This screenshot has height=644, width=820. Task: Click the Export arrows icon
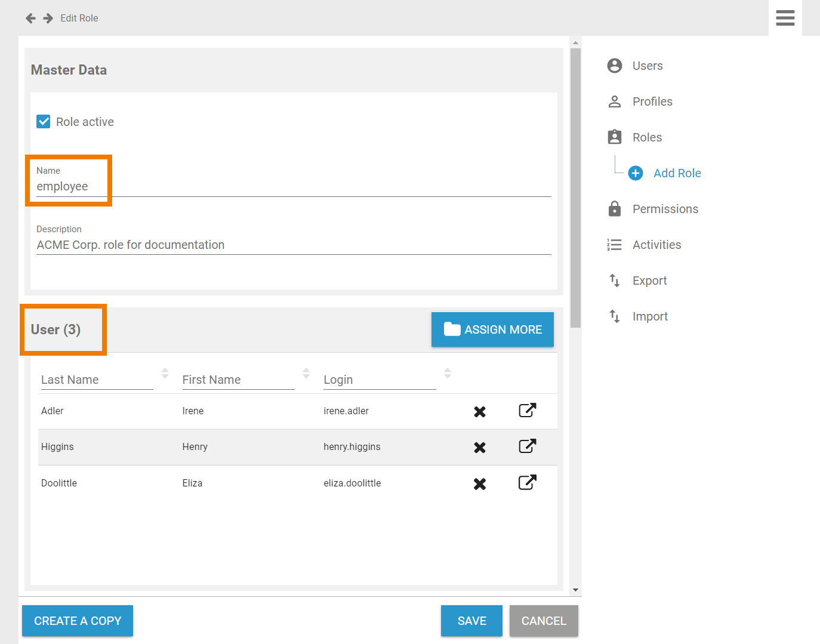pos(615,281)
